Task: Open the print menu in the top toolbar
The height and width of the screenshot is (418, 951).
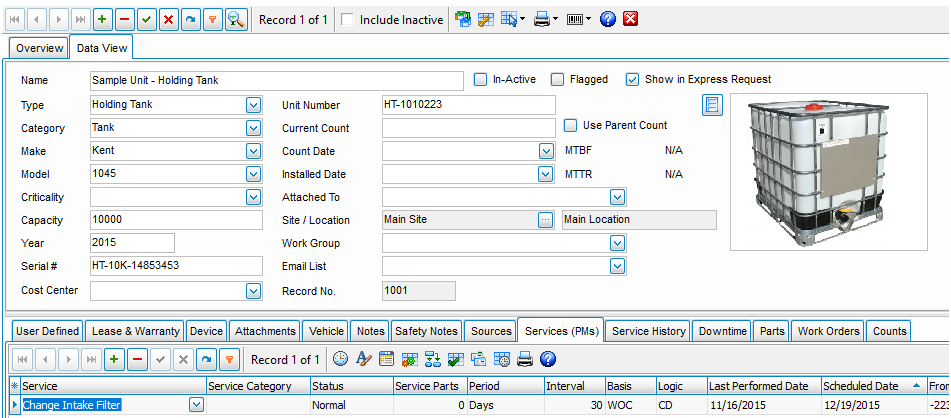Action: tap(545, 20)
